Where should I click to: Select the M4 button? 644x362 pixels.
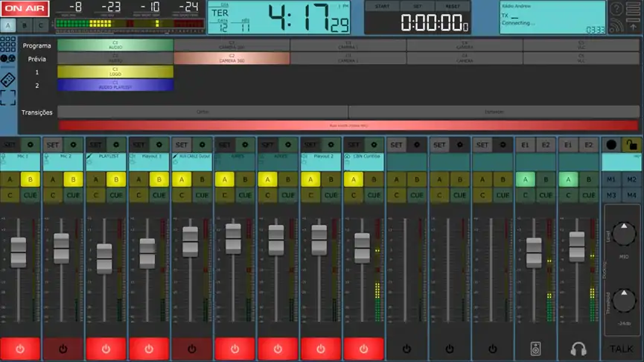[631, 195]
